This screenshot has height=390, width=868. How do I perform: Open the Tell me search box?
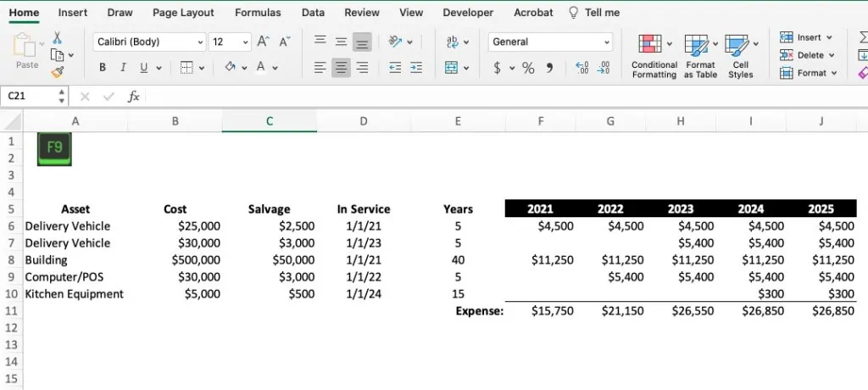point(594,12)
